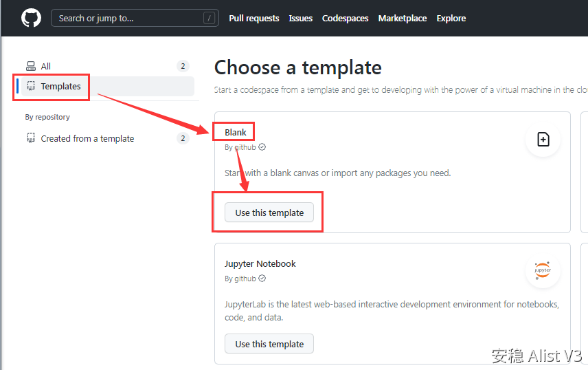This screenshot has height=370, width=588.
Task: Click the Blank template file icon
Action: point(543,140)
